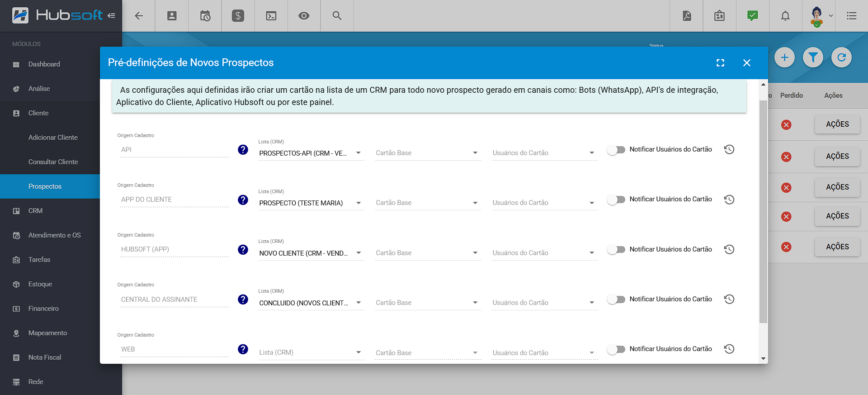Close the Pré-definições dialog
This screenshot has height=395, width=868.
(x=747, y=63)
